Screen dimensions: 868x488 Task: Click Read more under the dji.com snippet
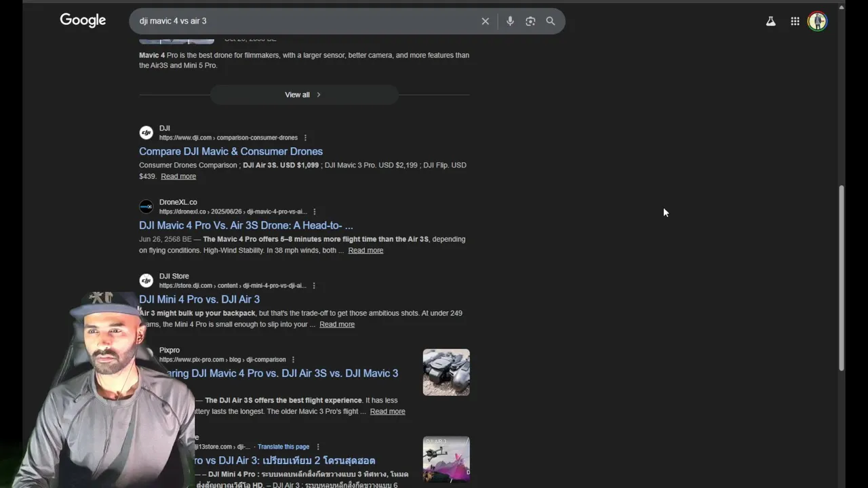[178, 176]
